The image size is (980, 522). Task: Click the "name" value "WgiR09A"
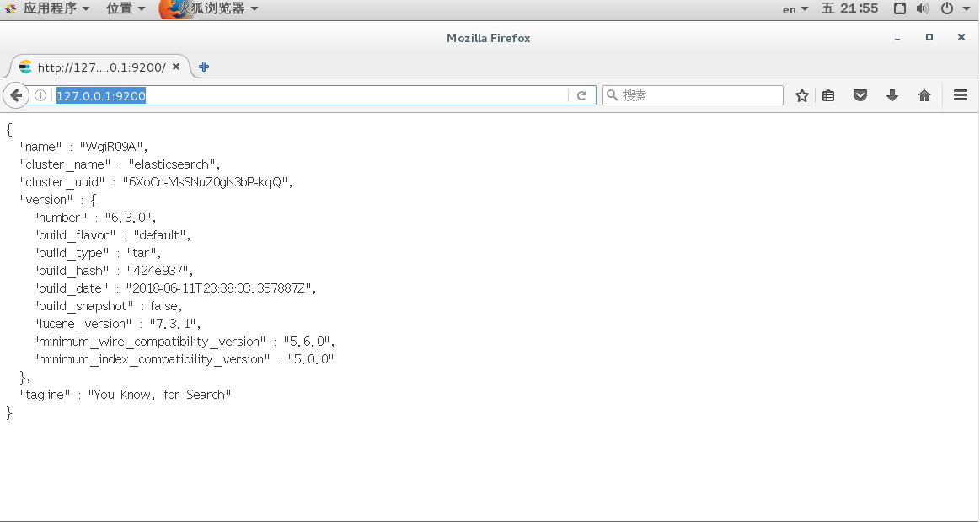[112, 147]
